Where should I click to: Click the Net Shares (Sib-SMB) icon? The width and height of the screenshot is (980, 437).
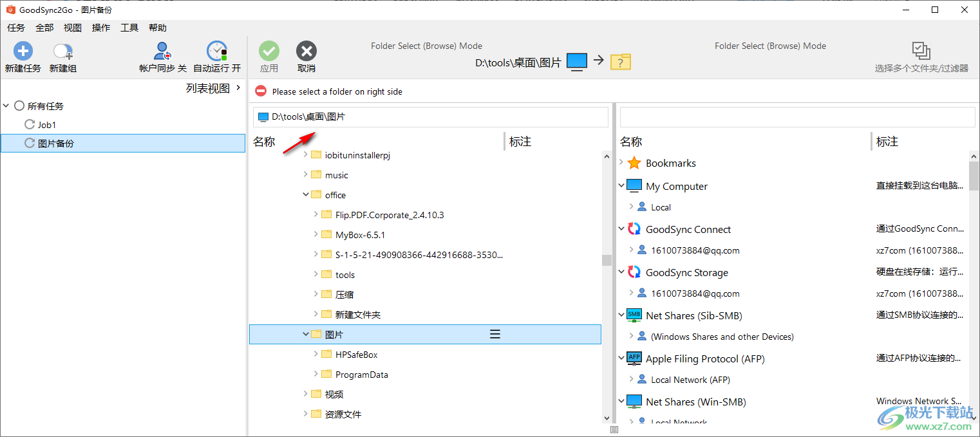tap(634, 315)
